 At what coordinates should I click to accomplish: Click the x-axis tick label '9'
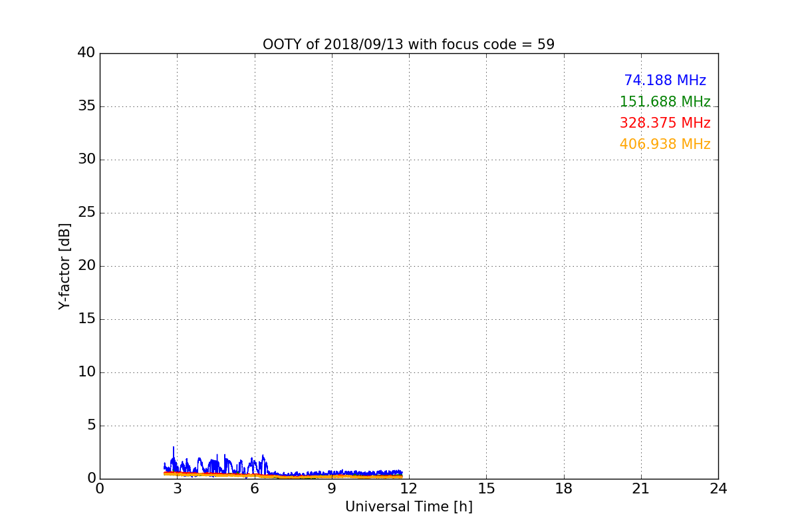click(x=332, y=489)
